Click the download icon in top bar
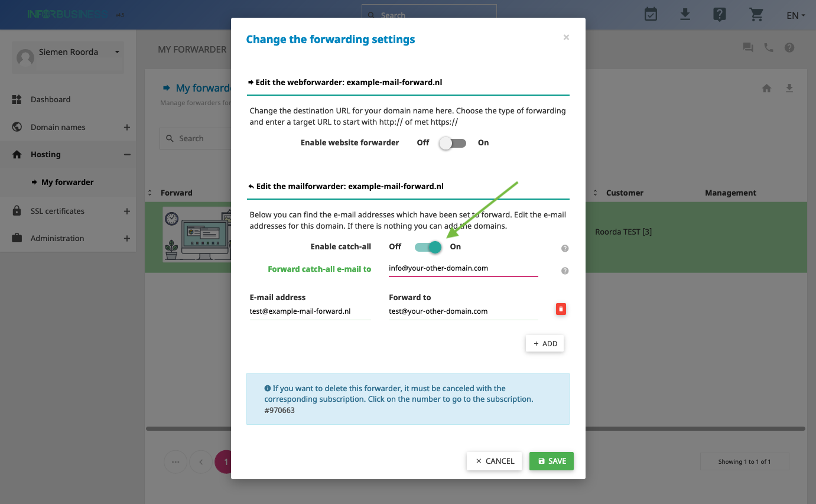Viewport: 816px width, 504px height. pos(685,14)
